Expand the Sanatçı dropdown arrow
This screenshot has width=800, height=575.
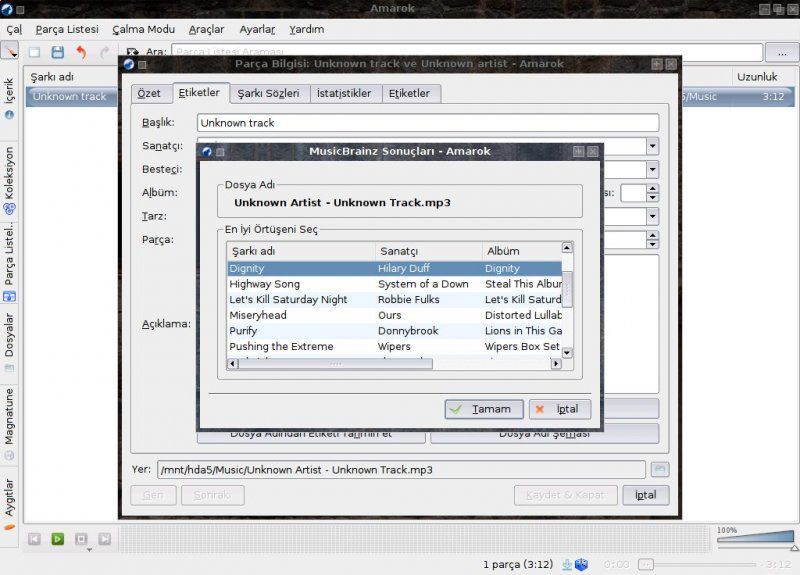pyautogui.click(x=652, y=146)
